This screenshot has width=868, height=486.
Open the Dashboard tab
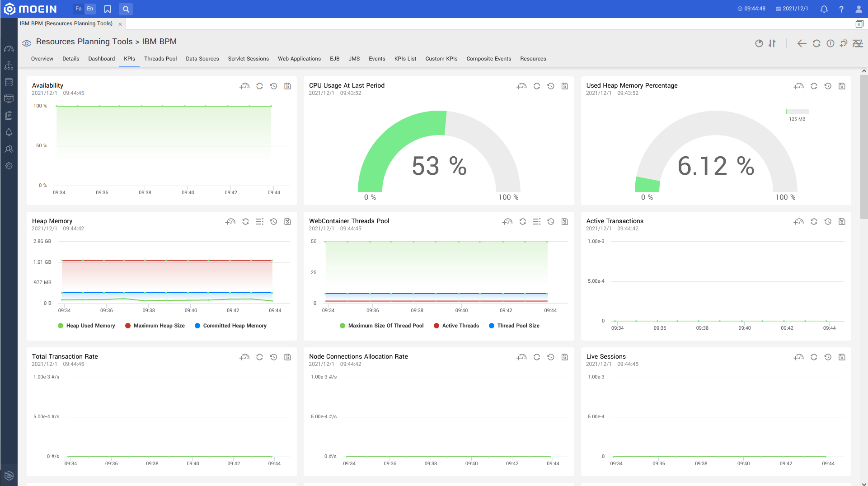coord(101,59)
